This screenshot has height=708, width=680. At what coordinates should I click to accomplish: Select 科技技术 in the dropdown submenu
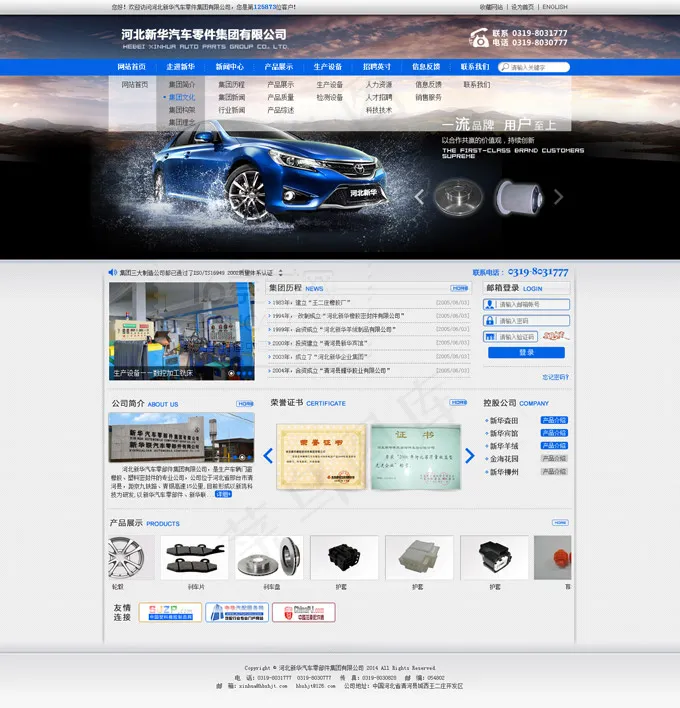pos(378,110)
